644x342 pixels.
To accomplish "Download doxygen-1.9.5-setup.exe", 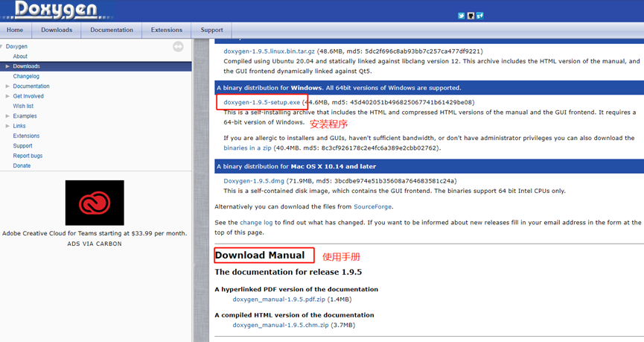I will click(261, 102).
